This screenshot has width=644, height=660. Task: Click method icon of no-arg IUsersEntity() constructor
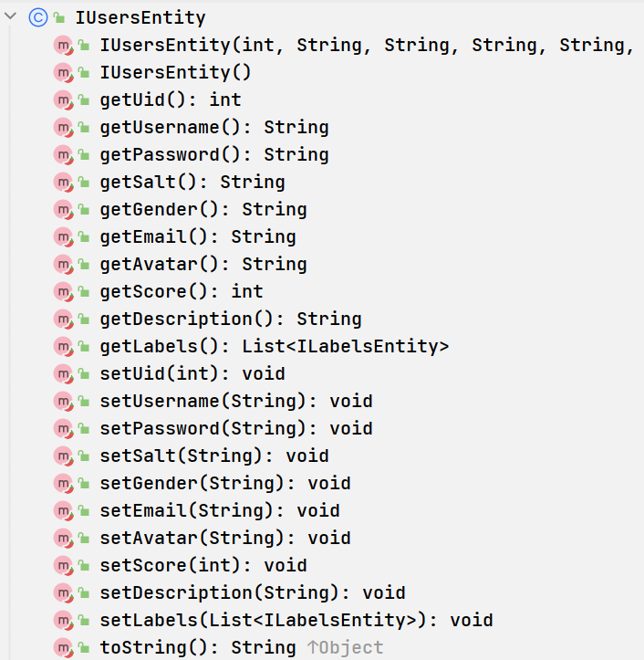coord(63,72)
